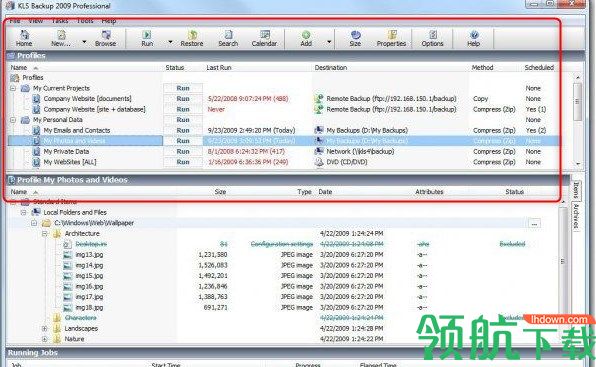Click Run for My Private Data

coord(183,152)
